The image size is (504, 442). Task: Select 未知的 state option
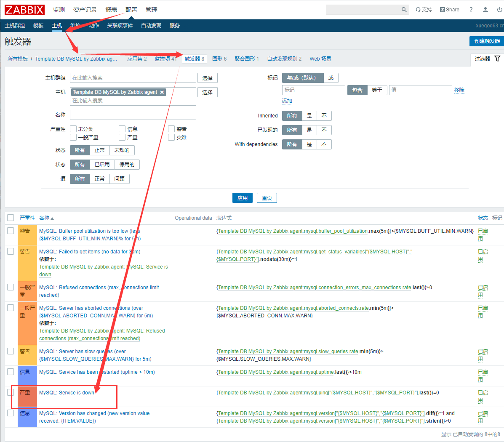pos(122,150)
